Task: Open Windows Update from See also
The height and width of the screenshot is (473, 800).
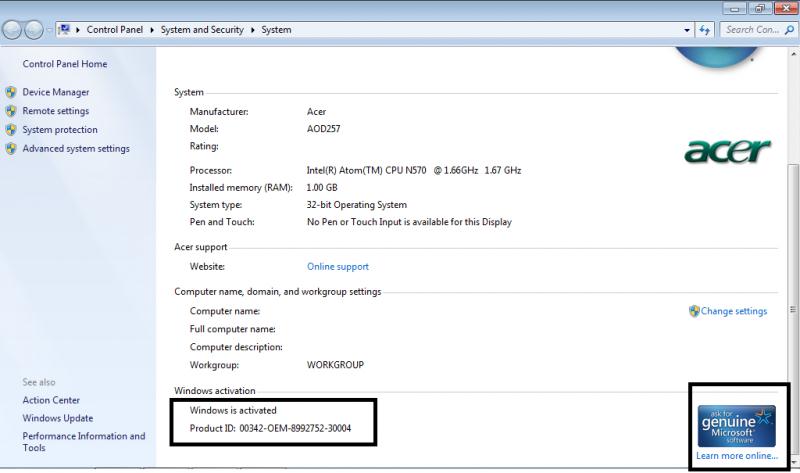Action: (57, 418)
